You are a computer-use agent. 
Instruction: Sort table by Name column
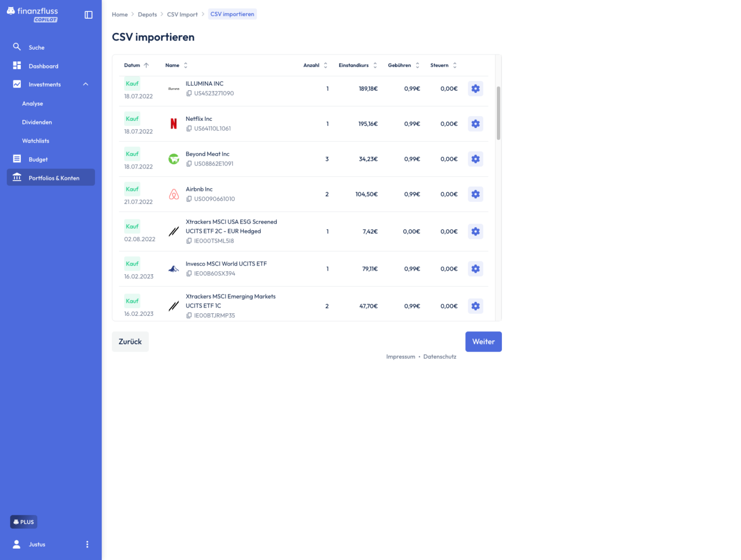176,65
